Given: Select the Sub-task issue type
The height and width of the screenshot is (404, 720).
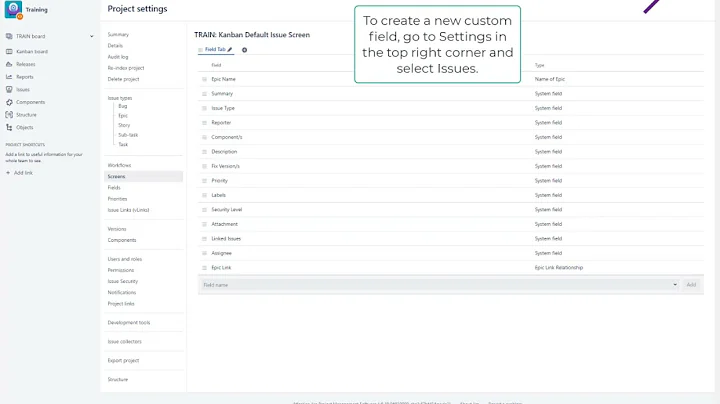Looking at the screenshot, I should point(128,135).
